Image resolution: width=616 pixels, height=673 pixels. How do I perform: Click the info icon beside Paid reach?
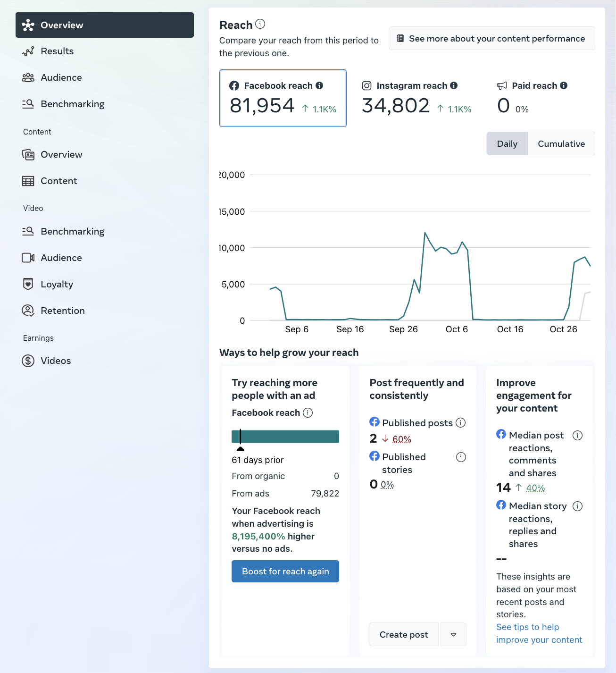point(564,85)
